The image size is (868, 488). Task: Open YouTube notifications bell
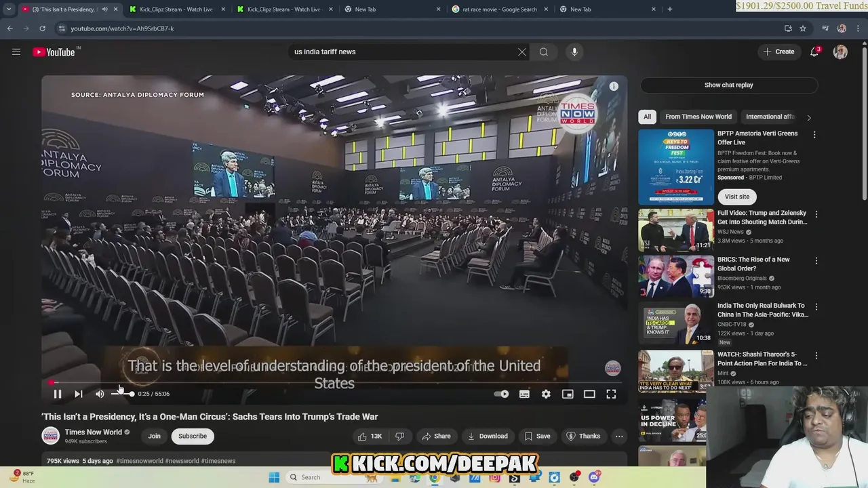(814, 52)
